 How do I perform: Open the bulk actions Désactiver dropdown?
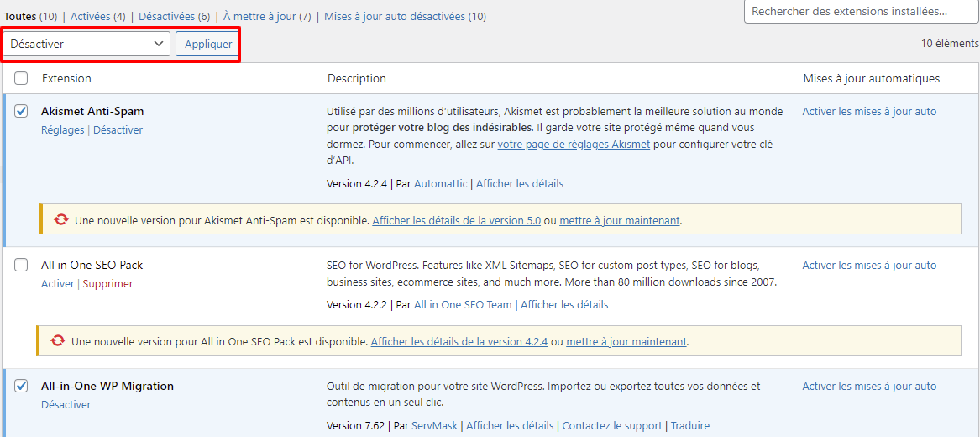tap(86, 44)
